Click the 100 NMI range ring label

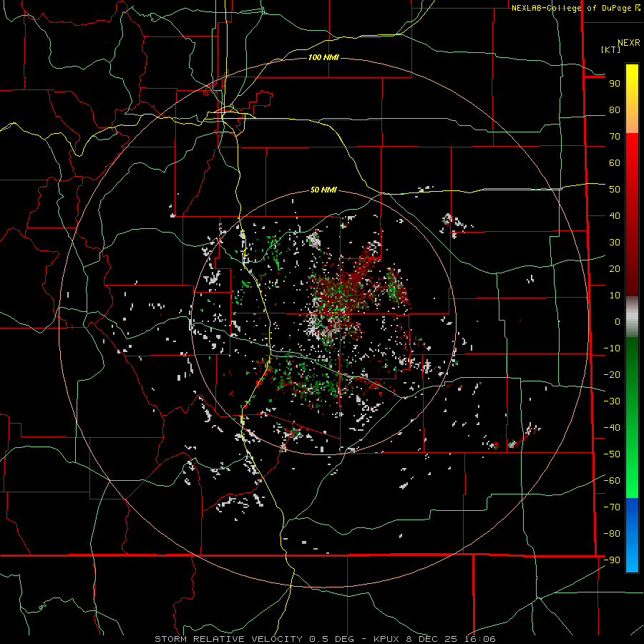(323, 57)
